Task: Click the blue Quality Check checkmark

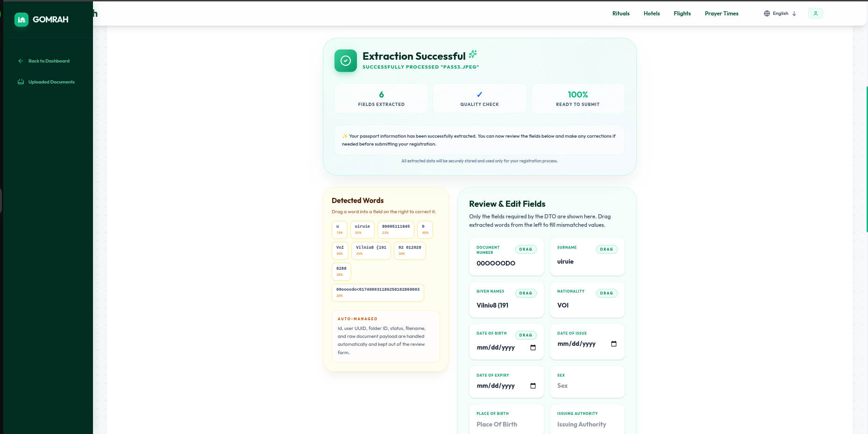Action: pos(480,94)
